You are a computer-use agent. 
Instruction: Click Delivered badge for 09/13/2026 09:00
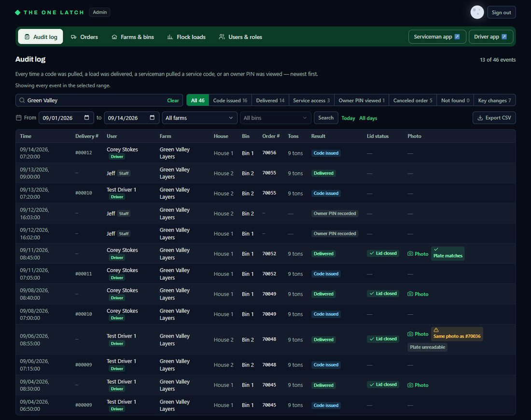323,173
